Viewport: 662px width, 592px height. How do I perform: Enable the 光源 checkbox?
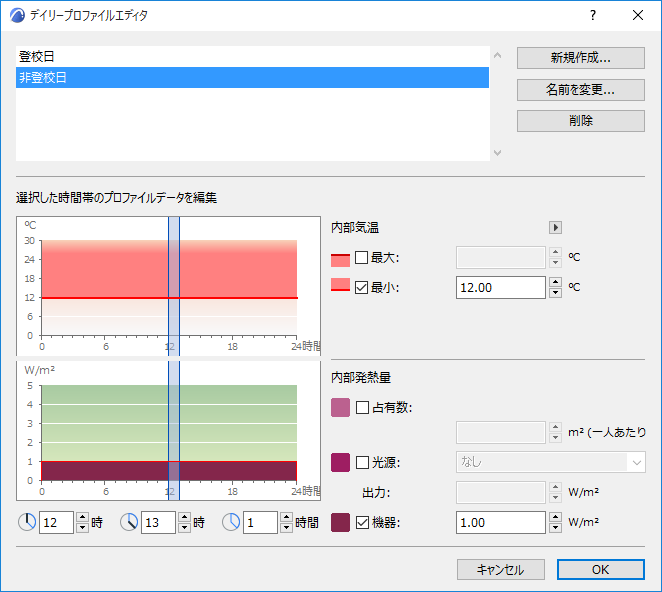click(x=362, y=462)
